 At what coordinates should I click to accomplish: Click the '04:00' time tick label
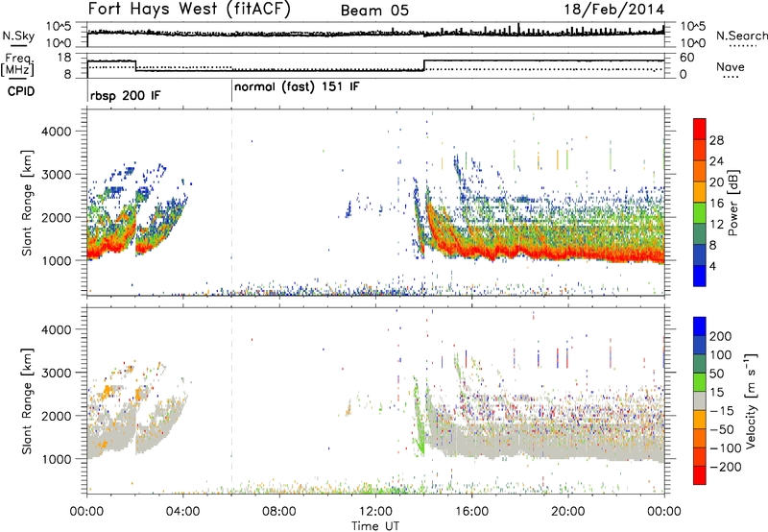[x=182, y=512]
